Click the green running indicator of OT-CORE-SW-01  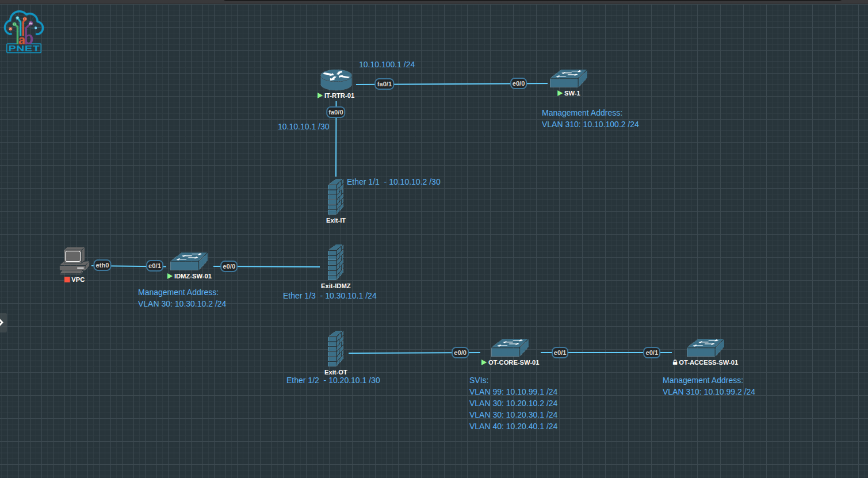tap(484, 362)
